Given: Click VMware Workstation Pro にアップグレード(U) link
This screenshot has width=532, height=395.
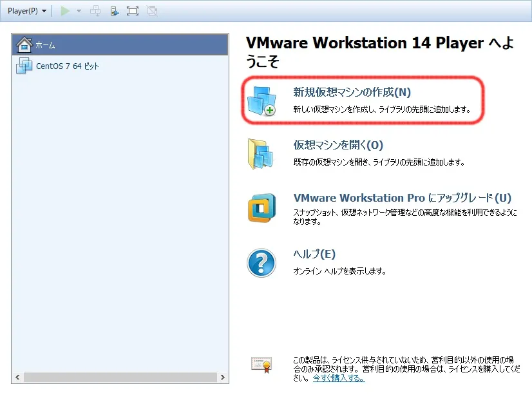Looking at the screenshot, I should point(402,198).
